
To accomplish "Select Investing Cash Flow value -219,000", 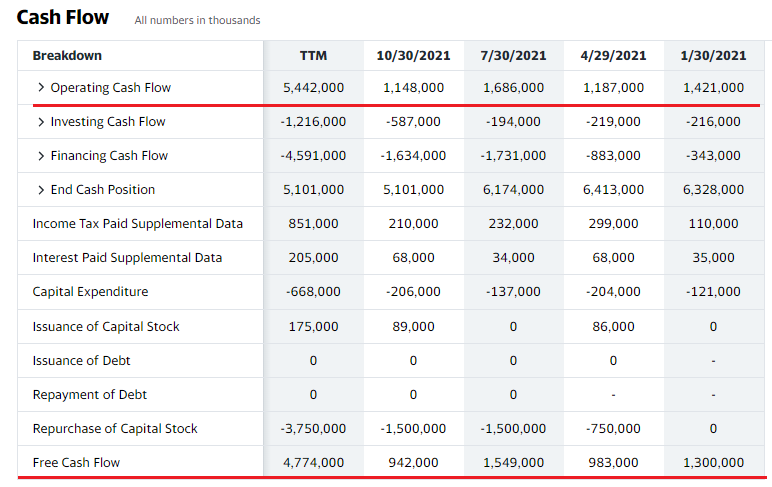I will click(613, 122).
